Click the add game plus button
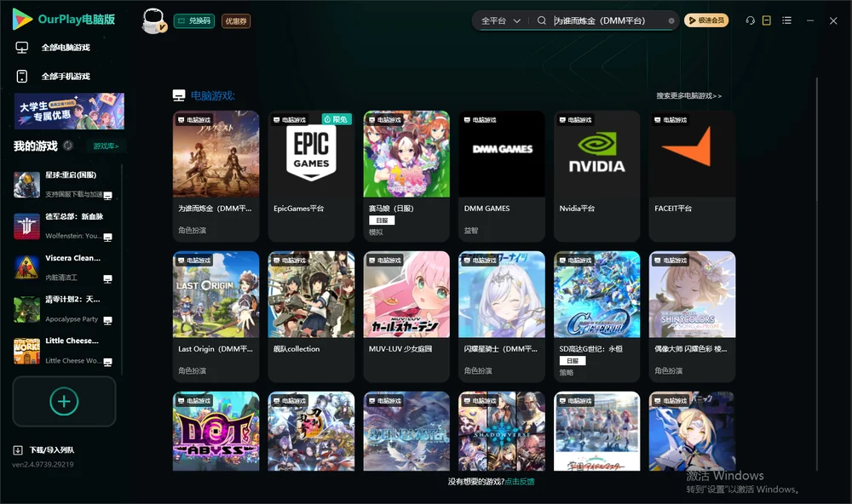852x504 pixels. (64, 401)
